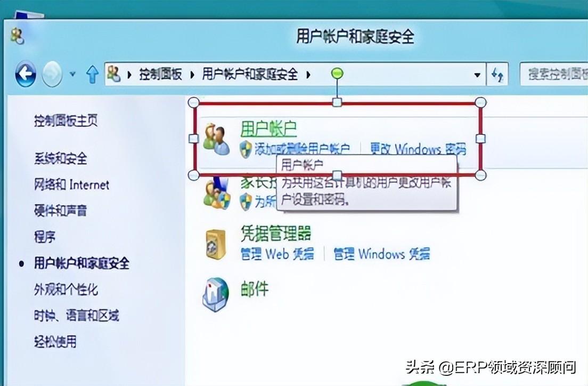Click the 邮件 mail icon
The height and width of the screenshot is (386, 588).
point(216,295)
